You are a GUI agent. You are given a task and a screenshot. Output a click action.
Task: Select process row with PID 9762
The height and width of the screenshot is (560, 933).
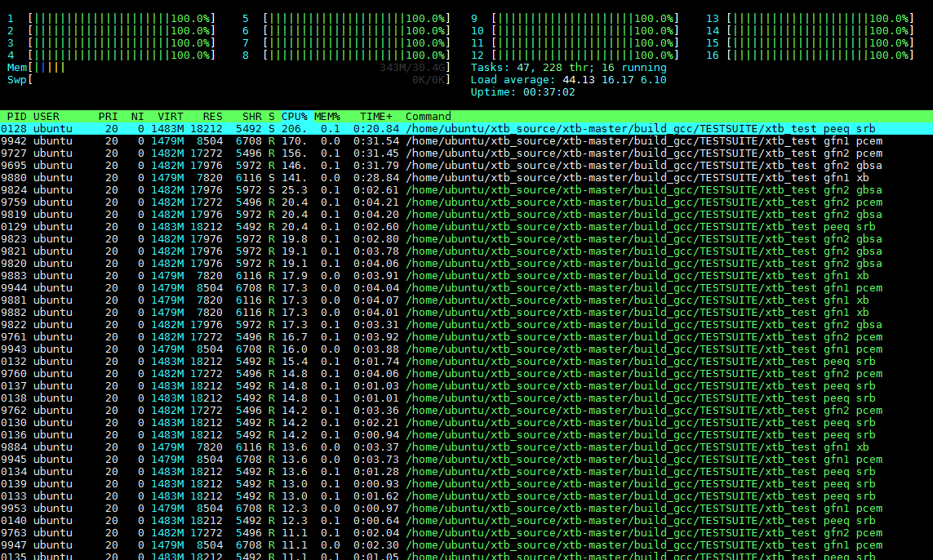click(x=467, y=411)
